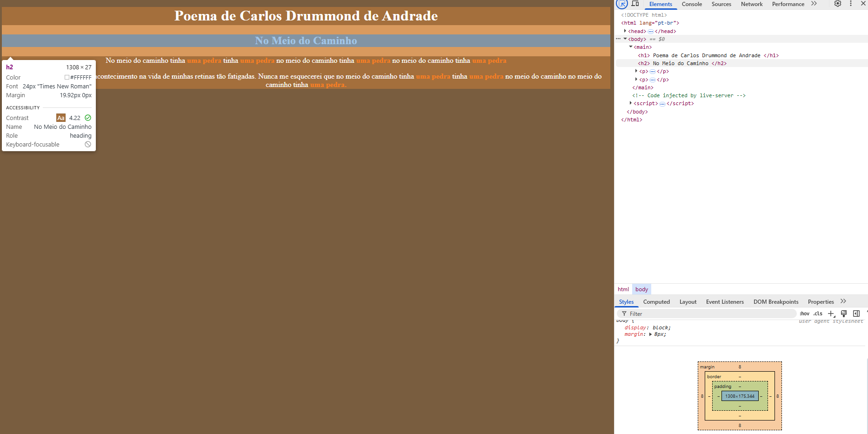868x434 pixels.
Task: Click html in the breadcrumb bar
Action: (623, 289)
